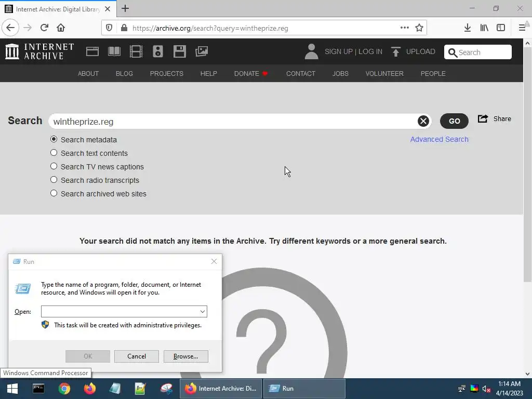Select Search metadata option
The height and width of the screenshot is (399, 532).
point(54,139)
